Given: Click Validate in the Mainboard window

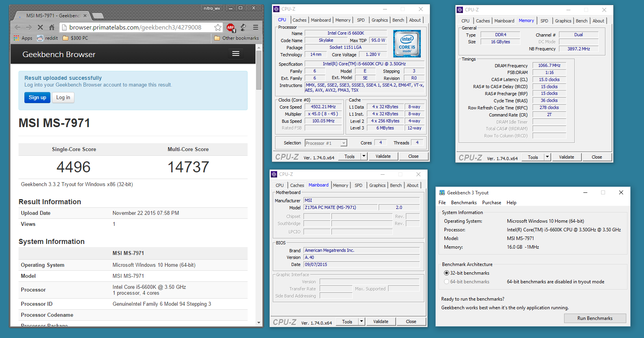Looking at the screenshot, I should [381, 321].
